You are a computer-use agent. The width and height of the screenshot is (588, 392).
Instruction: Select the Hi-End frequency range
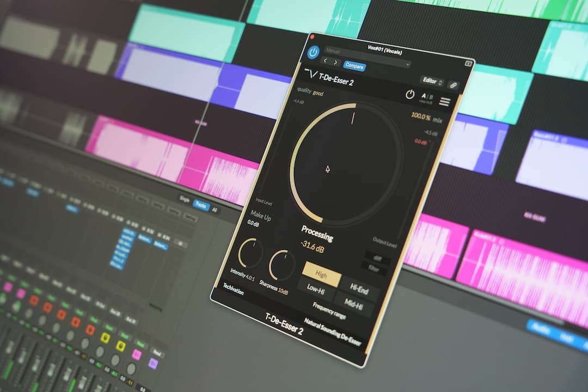(x=359, y=289)
